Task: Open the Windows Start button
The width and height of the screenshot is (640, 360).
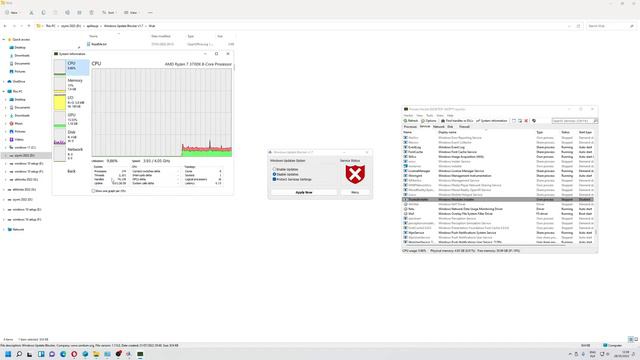Action: tap(8, 354)
